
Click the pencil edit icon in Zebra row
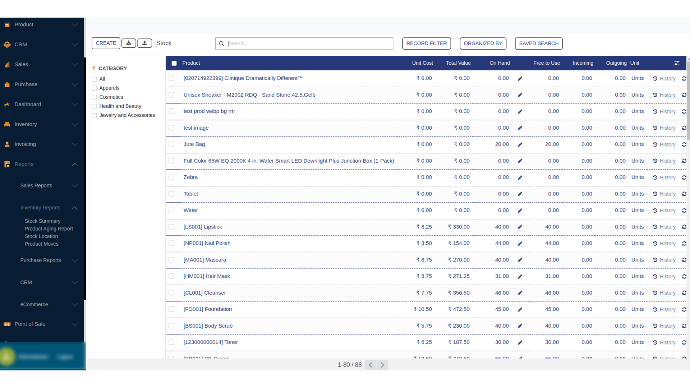pyautogui.click(x=520, y=178)
